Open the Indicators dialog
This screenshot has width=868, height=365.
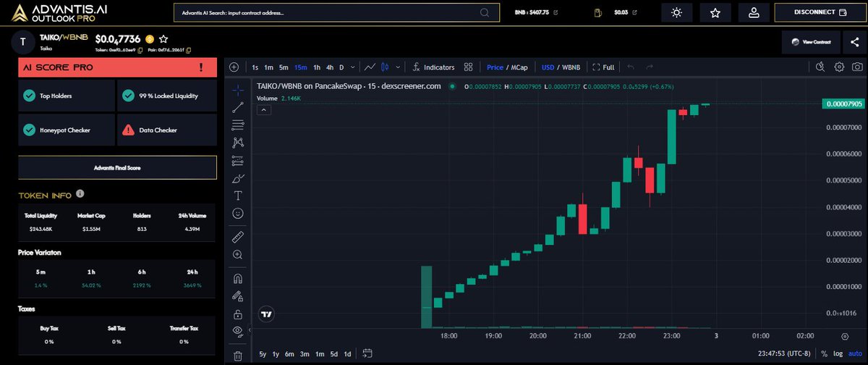[x=433, y=67]
